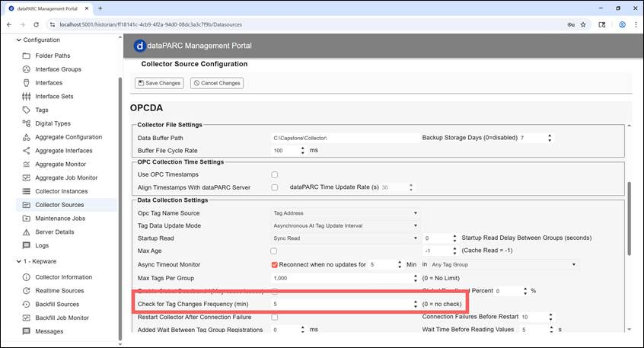644x348 pixels.
Task: Adjust Connection Failures Before Restart stepper
Action: coord(550,317)
